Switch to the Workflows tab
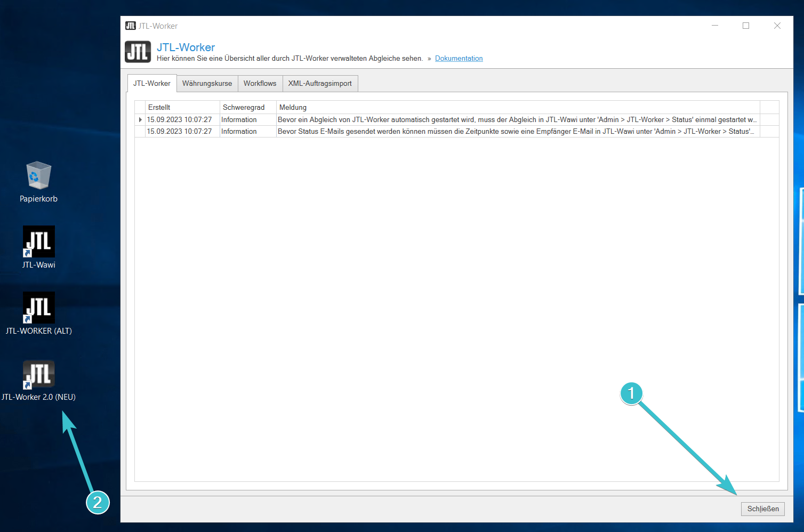 [x=260, y=84]
